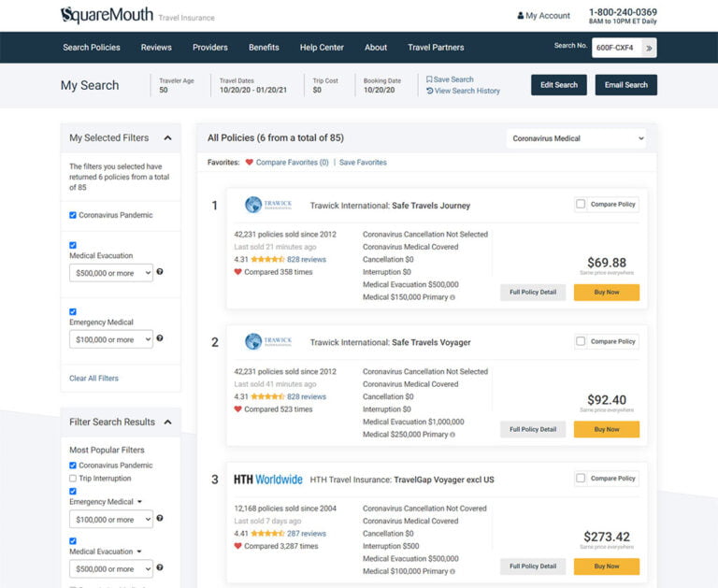The width and height of the screenshot is (718, 588).
Task: Uncheck Coronavirus Pandemic in My Selected Filters
Action: (x=73, y=215)
